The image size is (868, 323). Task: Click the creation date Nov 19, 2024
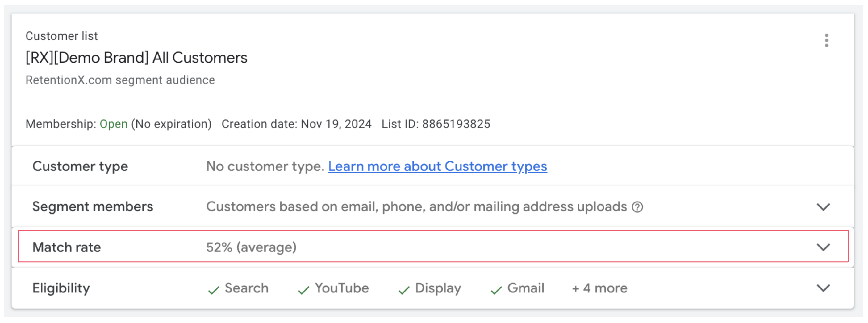click(x=336, y=124)
